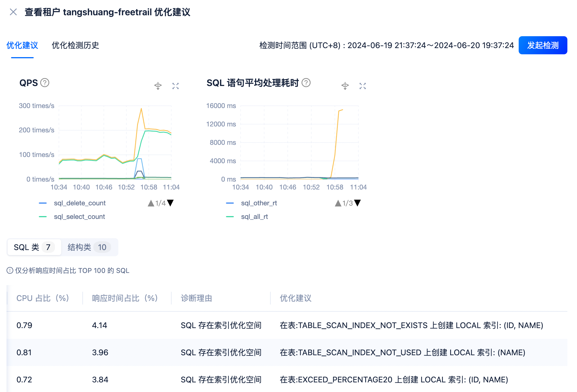Click the SQL average time help icon
Image resolution: width=577 pixels, height=392 pixels.
[x=306, y=83]
